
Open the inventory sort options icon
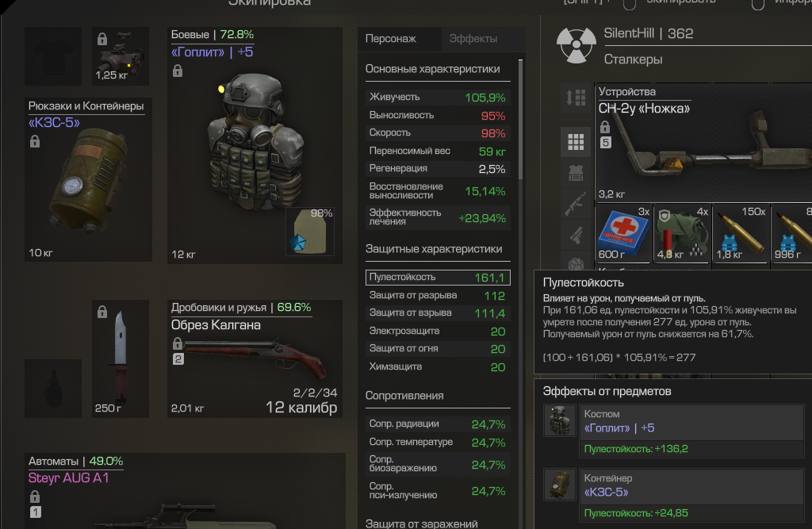point(576,98)
